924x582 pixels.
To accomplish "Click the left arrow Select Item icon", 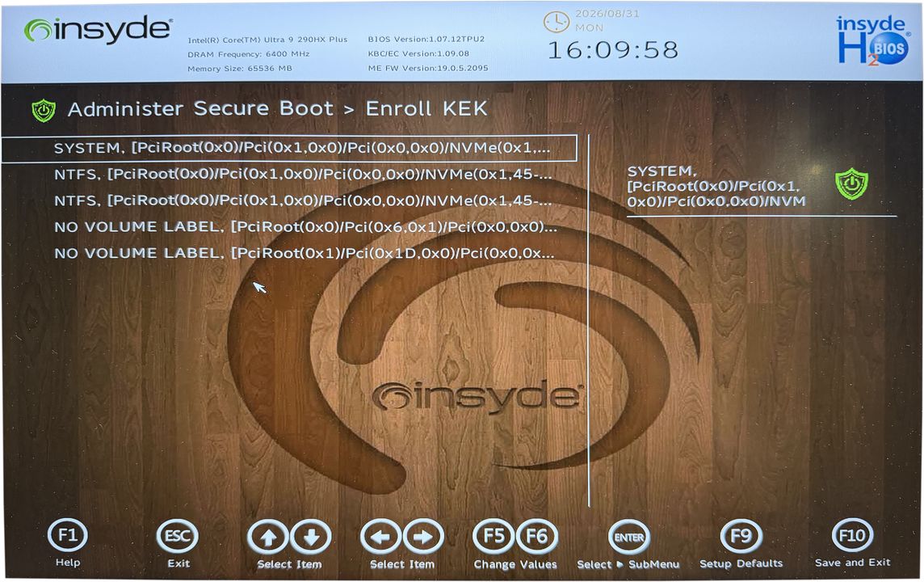I will [x=380, y=537].
